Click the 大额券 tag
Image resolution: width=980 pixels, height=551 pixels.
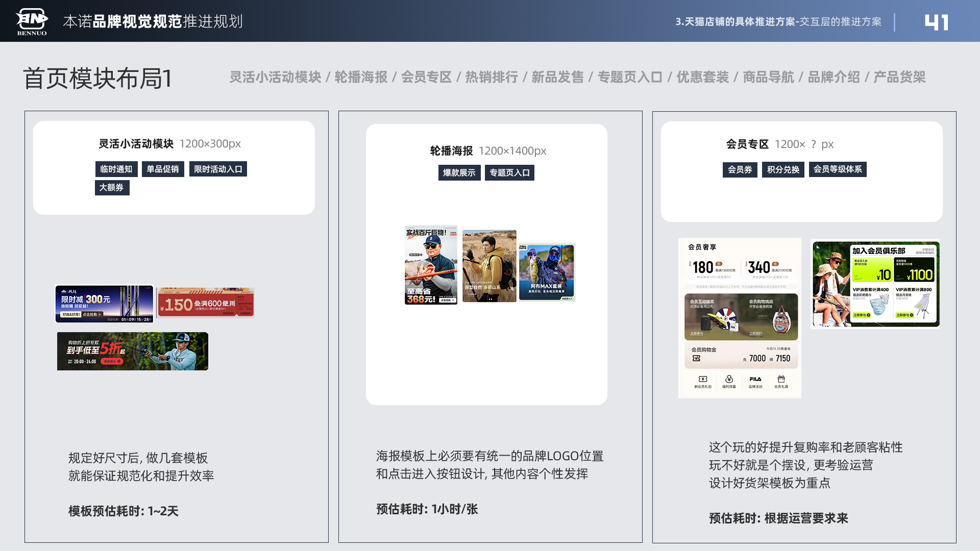112,187
